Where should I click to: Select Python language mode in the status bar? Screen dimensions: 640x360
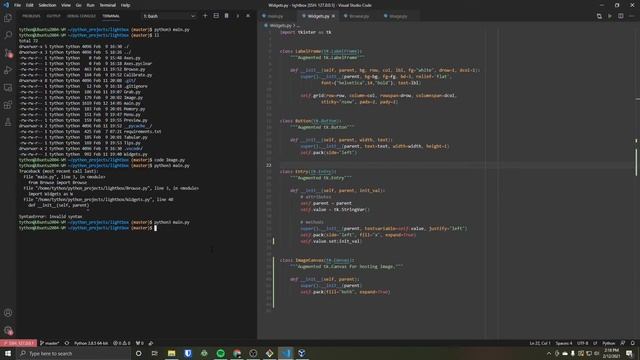[x=609, y=343]
